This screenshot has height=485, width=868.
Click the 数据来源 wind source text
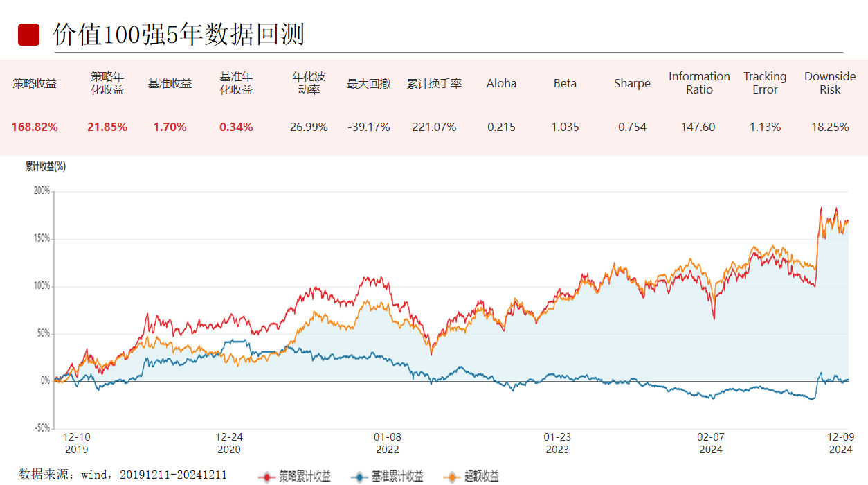[x=123, y=475]
